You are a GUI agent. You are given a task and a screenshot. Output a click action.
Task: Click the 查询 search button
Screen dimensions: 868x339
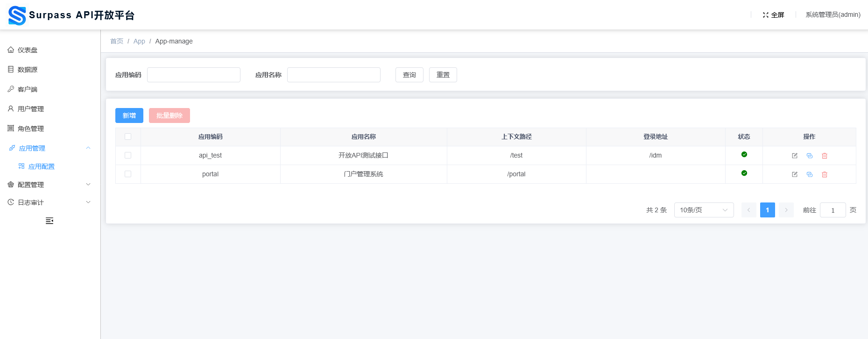click(x=409, y=75)
